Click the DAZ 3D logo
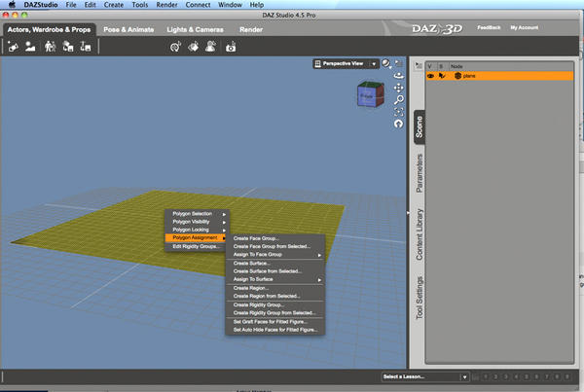This screenshot has height=392, width=584. pyautogui.click(x=437, y=28)
